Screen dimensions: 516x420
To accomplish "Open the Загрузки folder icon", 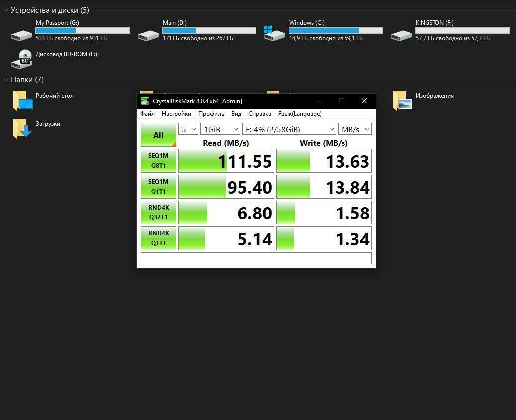I will coord(22,129).
